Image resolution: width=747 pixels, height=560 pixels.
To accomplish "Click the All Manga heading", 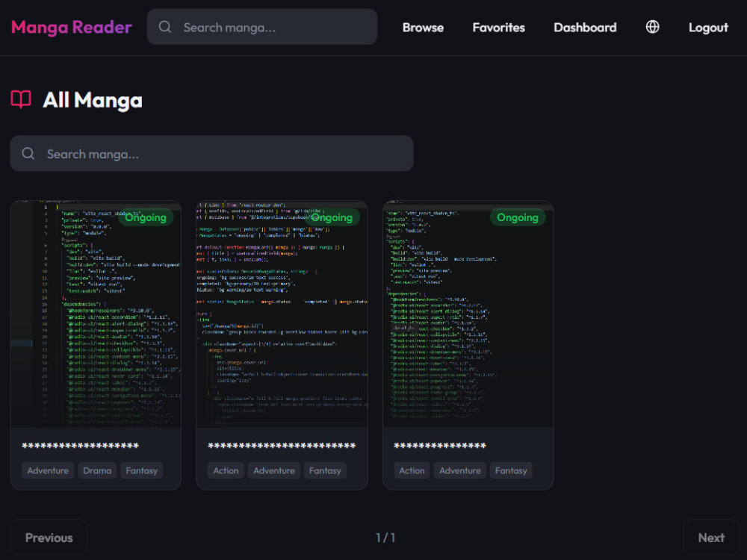I will [x=93, y=100].
